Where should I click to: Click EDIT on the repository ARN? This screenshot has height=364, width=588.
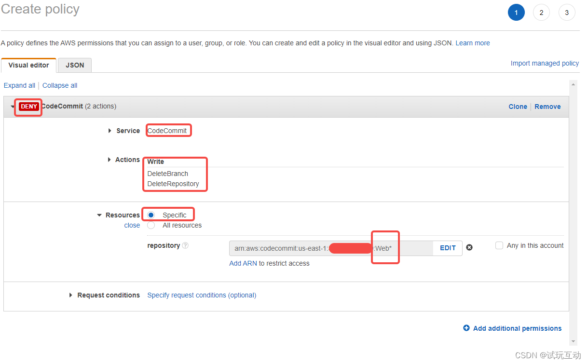(448, 248)
